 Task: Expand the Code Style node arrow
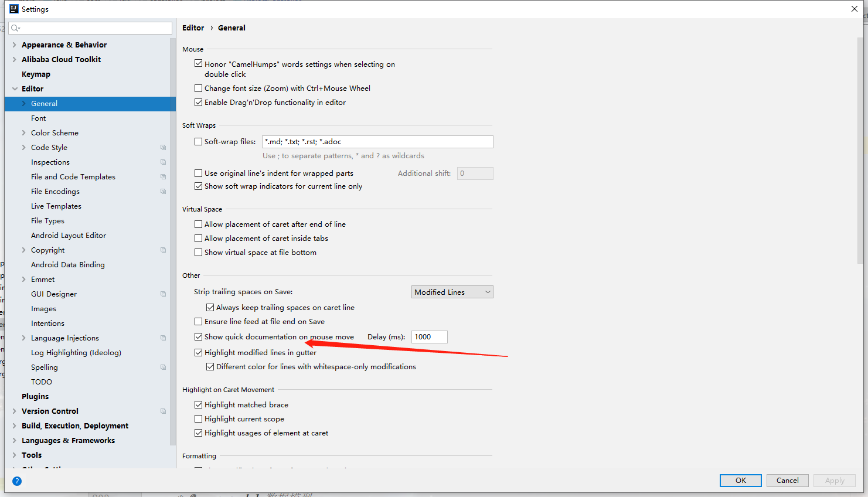click(24, 148)
